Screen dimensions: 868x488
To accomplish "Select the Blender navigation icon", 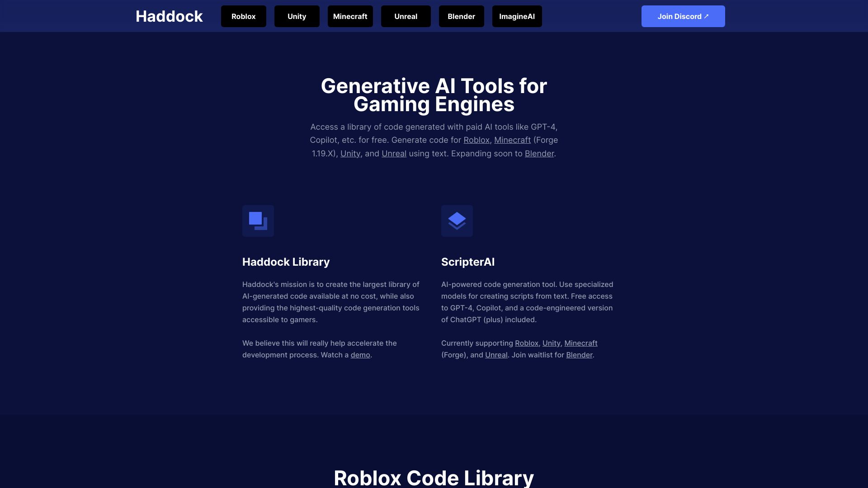I will pos(462,16).
